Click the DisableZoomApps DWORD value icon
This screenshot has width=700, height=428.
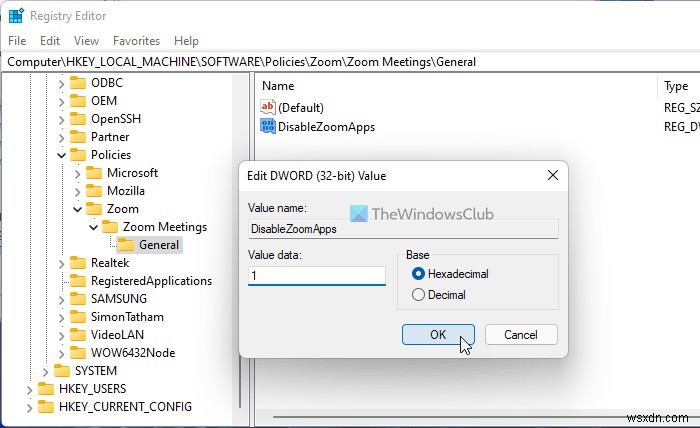[x=268, y=126]
